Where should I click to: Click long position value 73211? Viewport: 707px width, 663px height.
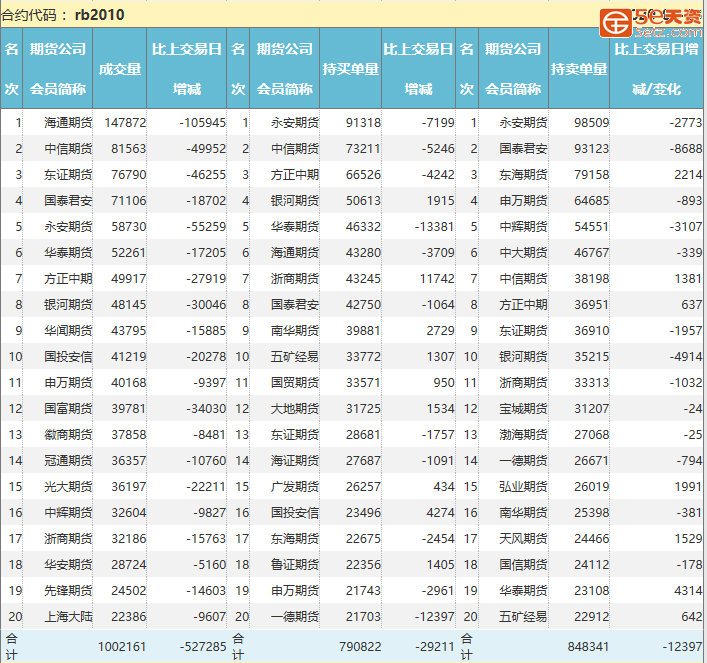pos(363,149)
